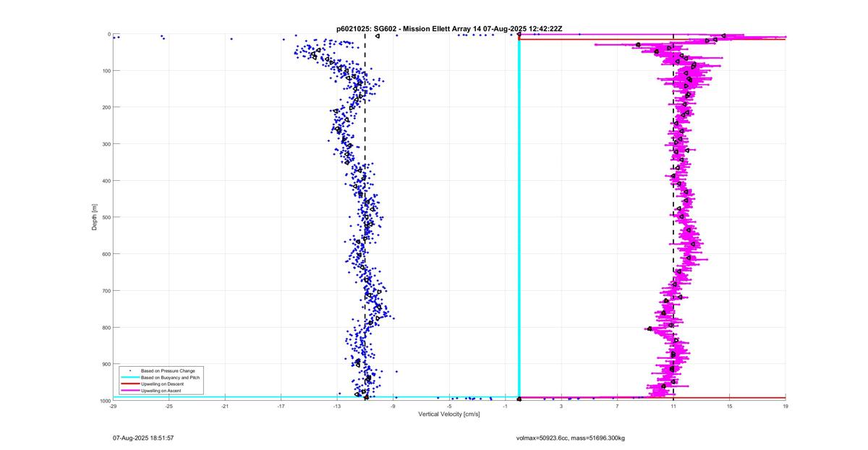Click the cyan line sample in the legend

click(x=129, y=378)
